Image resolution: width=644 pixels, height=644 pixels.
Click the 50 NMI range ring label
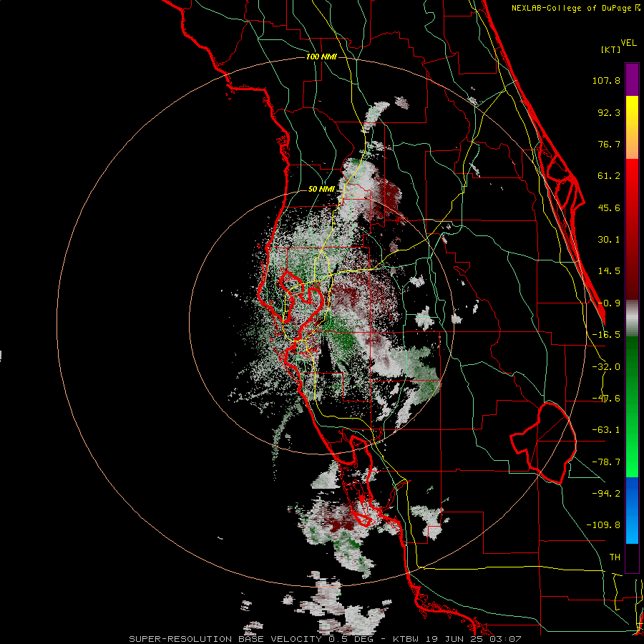coord(321,190)
